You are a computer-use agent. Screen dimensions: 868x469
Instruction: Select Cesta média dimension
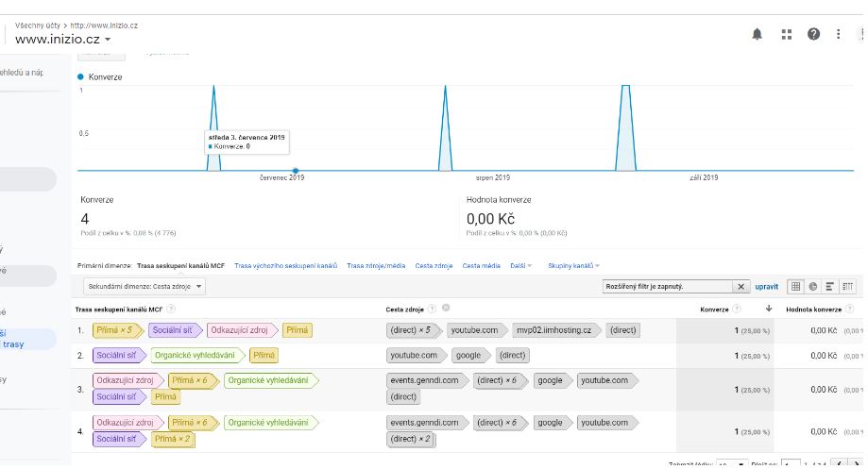point(481,266)
